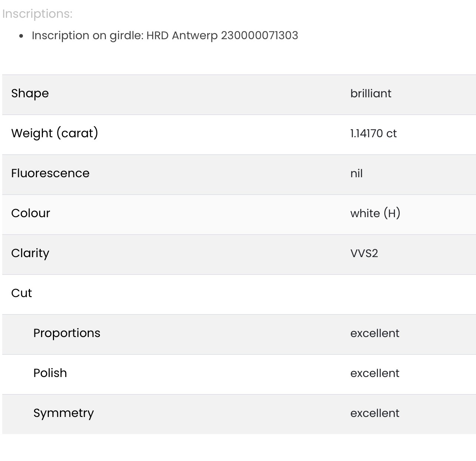Viewport: 476px width, 461px height.
Task: Select the VVS2 clarity value
Action: (364, 253)
